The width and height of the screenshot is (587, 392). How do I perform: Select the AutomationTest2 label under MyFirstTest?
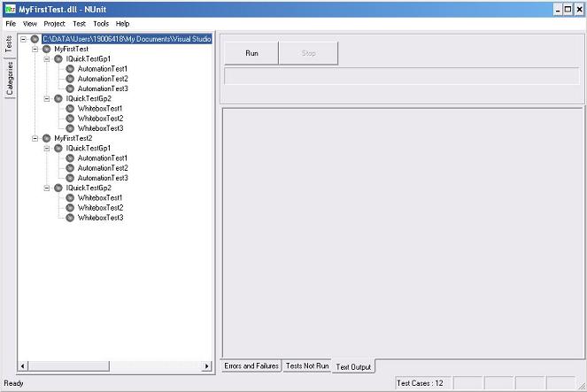click(103, 79)
